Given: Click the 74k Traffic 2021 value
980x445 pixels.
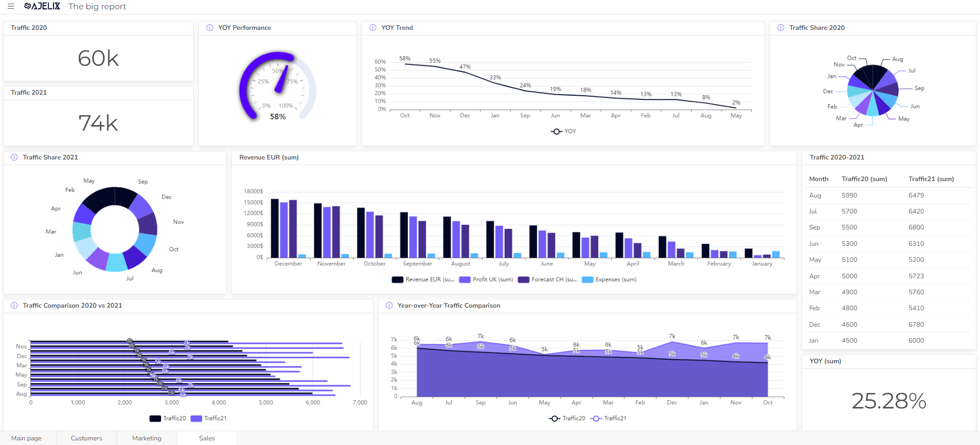Looking at the screenshot, I should coord(98,123).
